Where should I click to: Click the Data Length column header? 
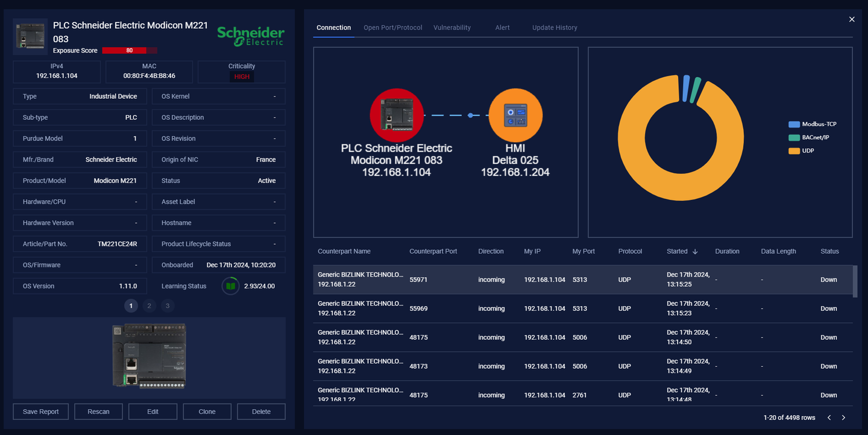pos(778,252)
